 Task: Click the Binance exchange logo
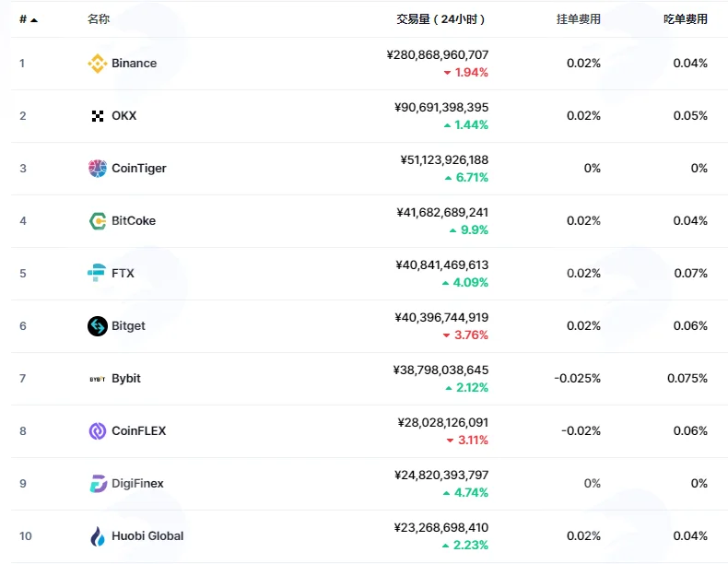point(98,64)
